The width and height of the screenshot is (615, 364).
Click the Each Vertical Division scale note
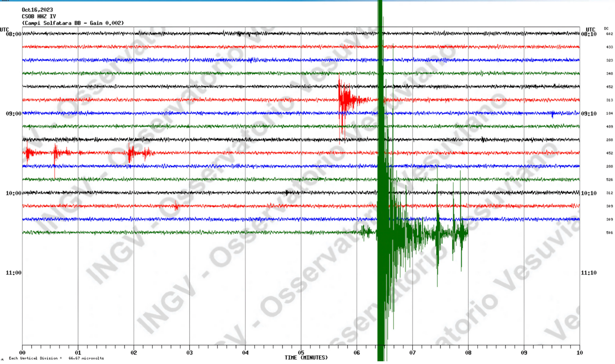[57, 358]
